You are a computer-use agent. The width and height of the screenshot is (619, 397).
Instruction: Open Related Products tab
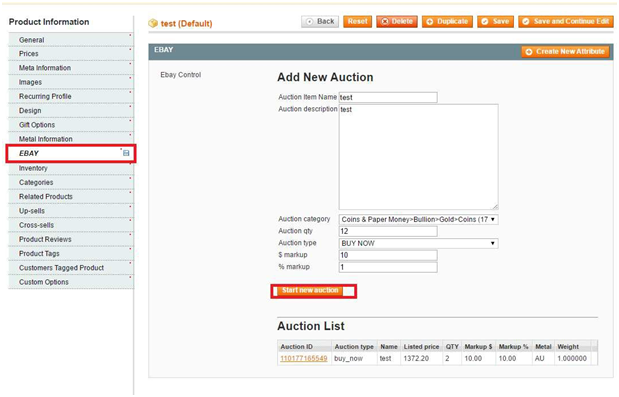(x=71, y=197)
